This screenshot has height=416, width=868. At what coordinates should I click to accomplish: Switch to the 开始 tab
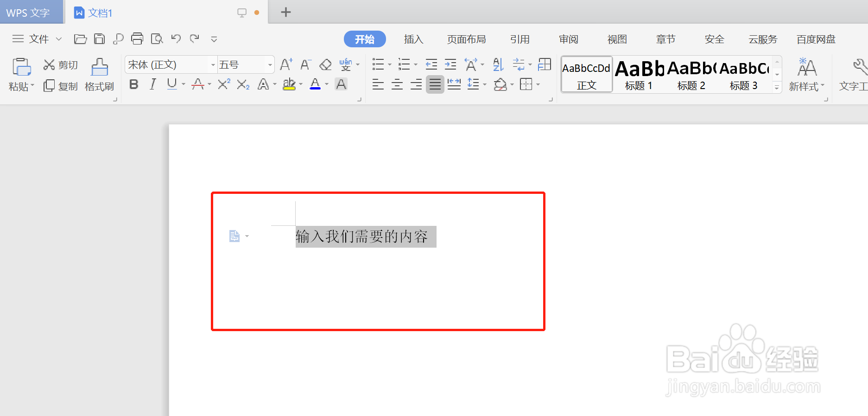pos(365,39)
